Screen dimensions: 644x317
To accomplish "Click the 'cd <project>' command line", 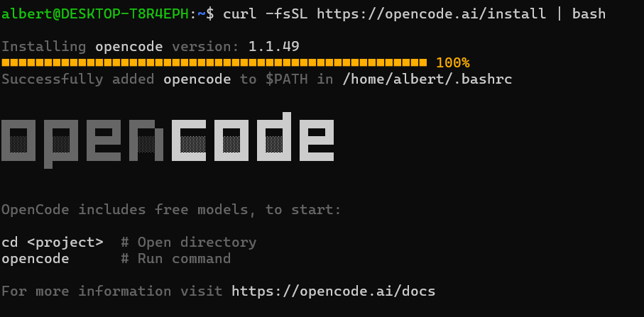I will pos(52,243).
